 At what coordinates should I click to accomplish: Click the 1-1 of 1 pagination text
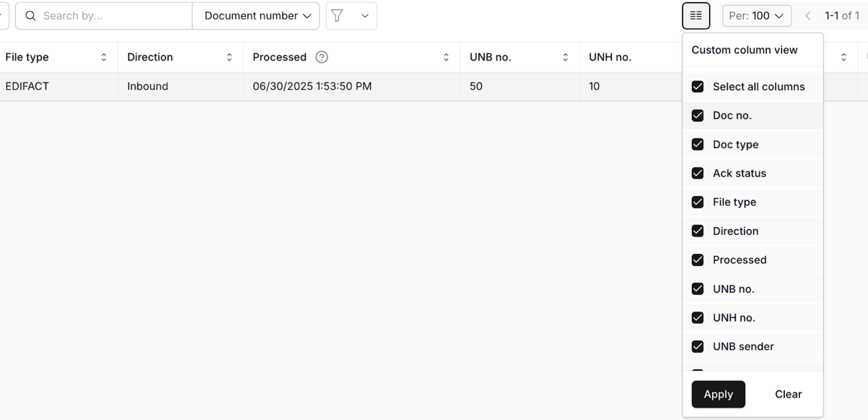842,16
